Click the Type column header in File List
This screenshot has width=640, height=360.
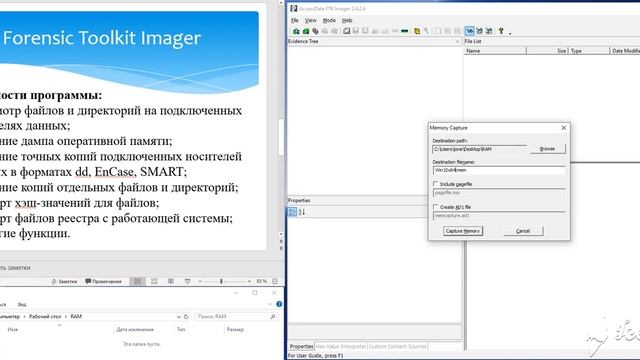point(589,51)
